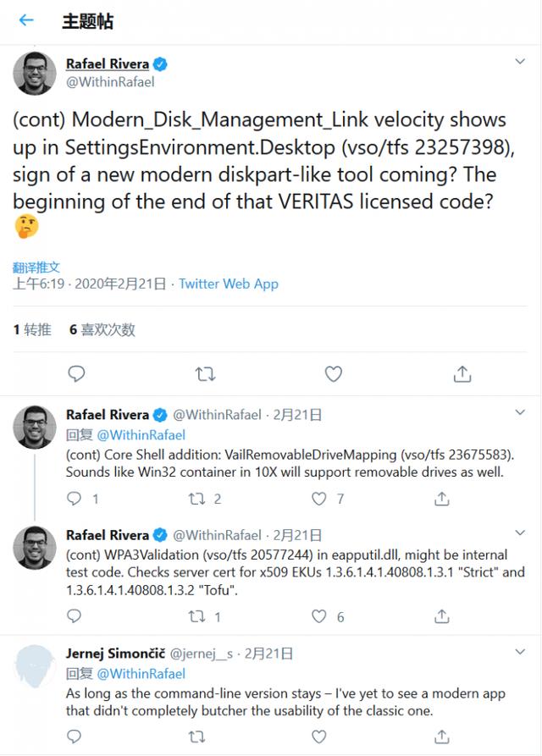Open options chevron on VailRemovableDriveMapping reply
Viewport: 542px width, 756px height.
coord(520,412)
